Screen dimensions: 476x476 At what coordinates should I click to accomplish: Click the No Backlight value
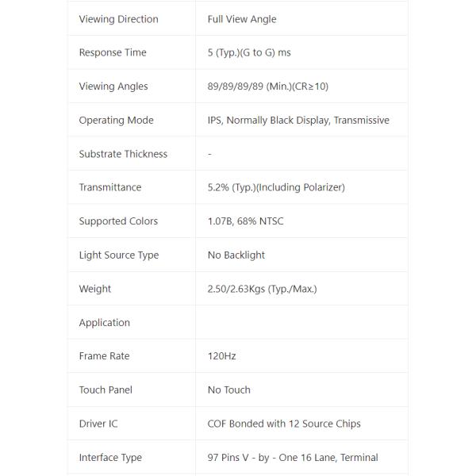click(236, 255)
